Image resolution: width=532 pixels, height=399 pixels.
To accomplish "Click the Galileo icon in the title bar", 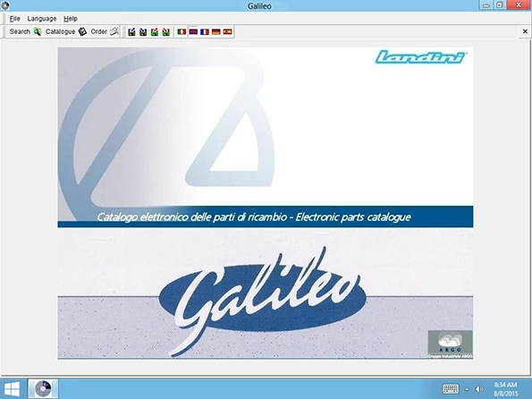I will pos(5,5).
